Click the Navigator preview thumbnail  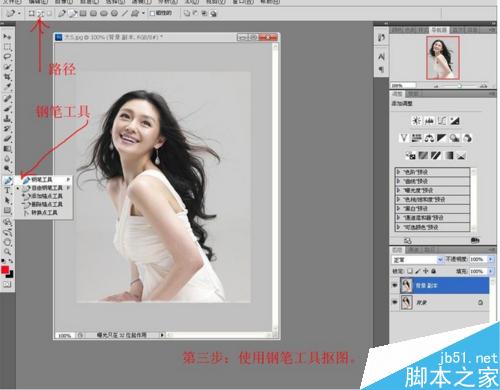pos(443,58)
